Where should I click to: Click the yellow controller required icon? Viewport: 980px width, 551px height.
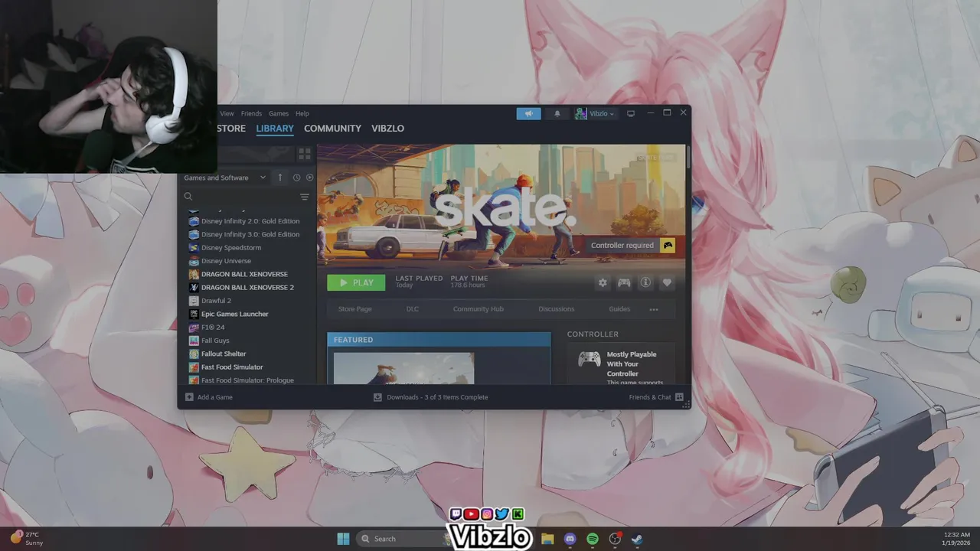click(668, 246)
